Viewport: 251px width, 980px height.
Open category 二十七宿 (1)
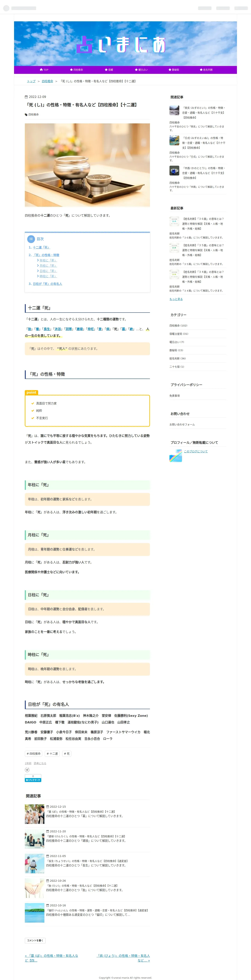[x=177, y=367]
